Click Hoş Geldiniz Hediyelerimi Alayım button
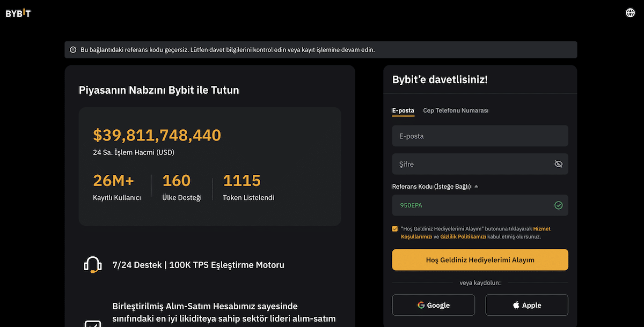This screenshot has width=644, height=327. (x=480, y=260)
